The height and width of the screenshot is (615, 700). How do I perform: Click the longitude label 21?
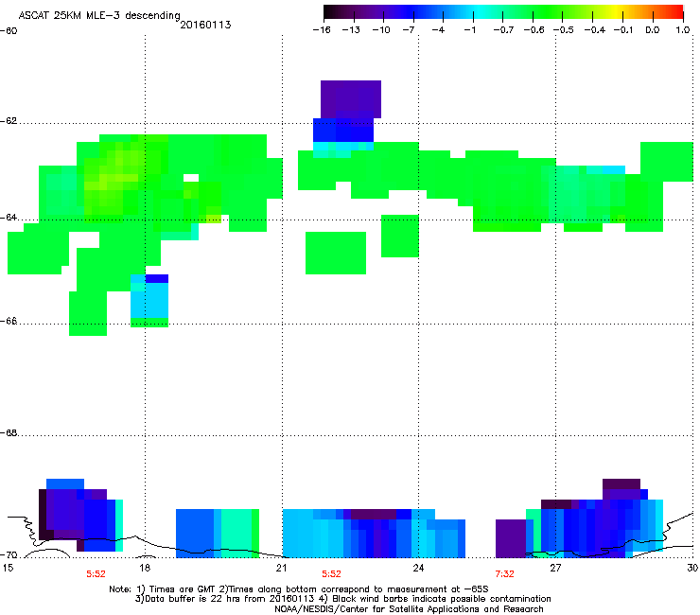point(281,568)
